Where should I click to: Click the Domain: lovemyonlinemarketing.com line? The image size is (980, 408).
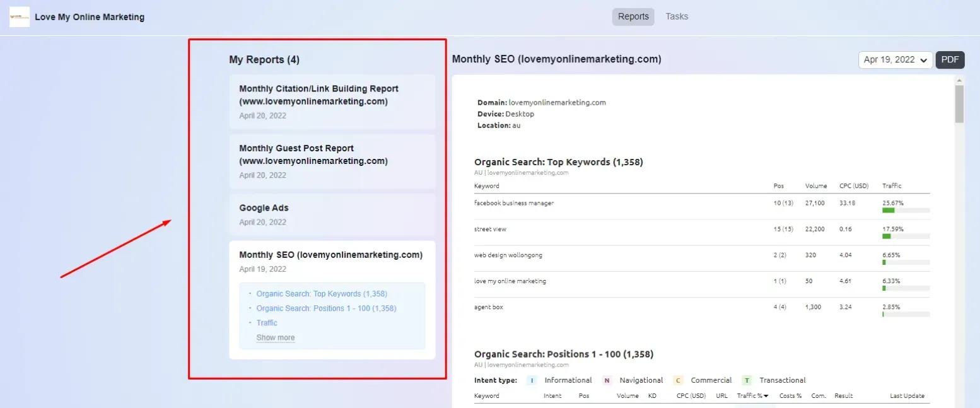pos(542,102)
